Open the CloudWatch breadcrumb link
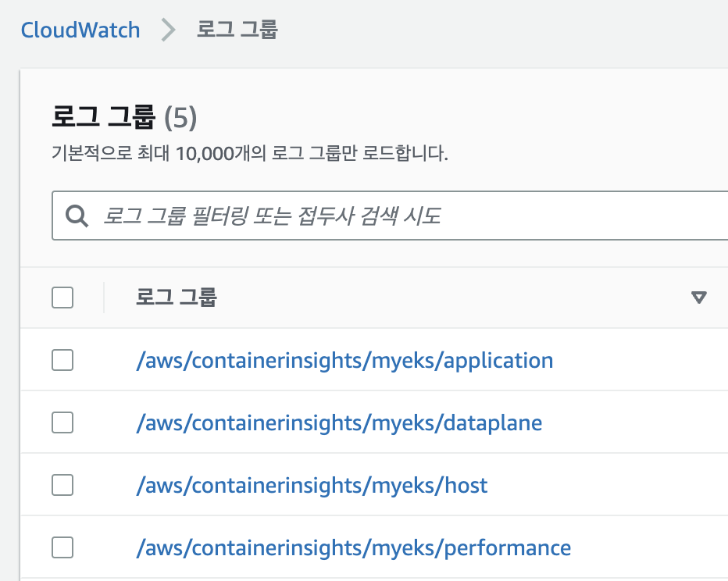 click(x=80, y=30)
